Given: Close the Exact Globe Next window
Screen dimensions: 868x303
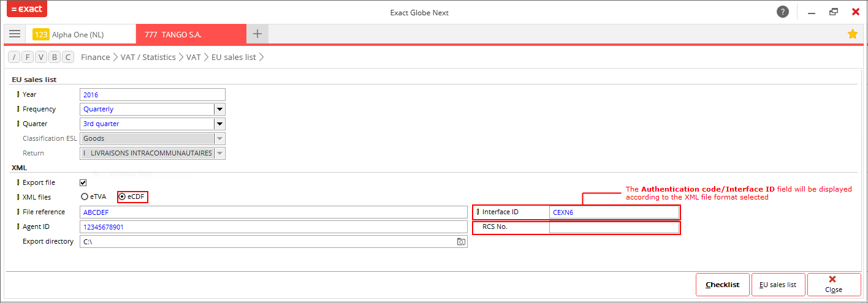Looking at the screenshot, I should (855, 12).
